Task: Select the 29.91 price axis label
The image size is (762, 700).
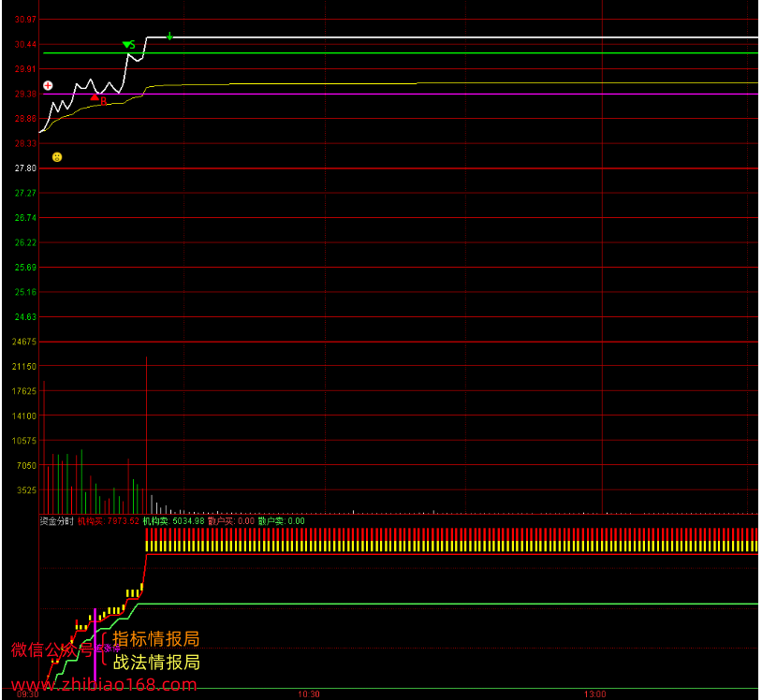Action: click(x=25, y=69)
